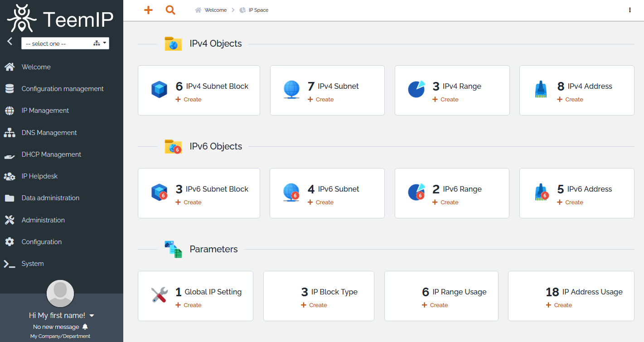Viewport: 644px width, 342px height.
Task: Open the three-dot options menu
Action: pyautogui.click(x=629, y=10)
